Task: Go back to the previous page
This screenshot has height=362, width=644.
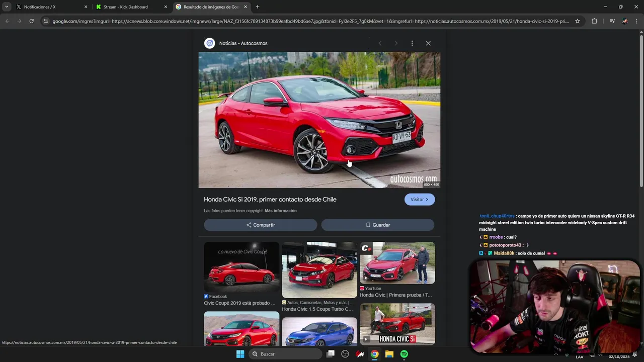Action: click(x=7, y=21)
